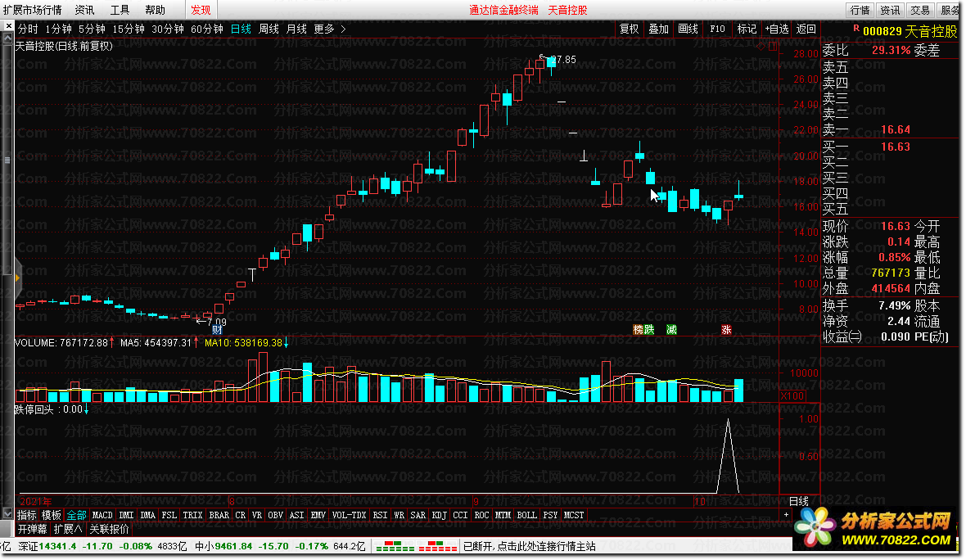Click the 财 finance marker under the chart
Screen dimensions: 966x560
[x=218, y=330]
